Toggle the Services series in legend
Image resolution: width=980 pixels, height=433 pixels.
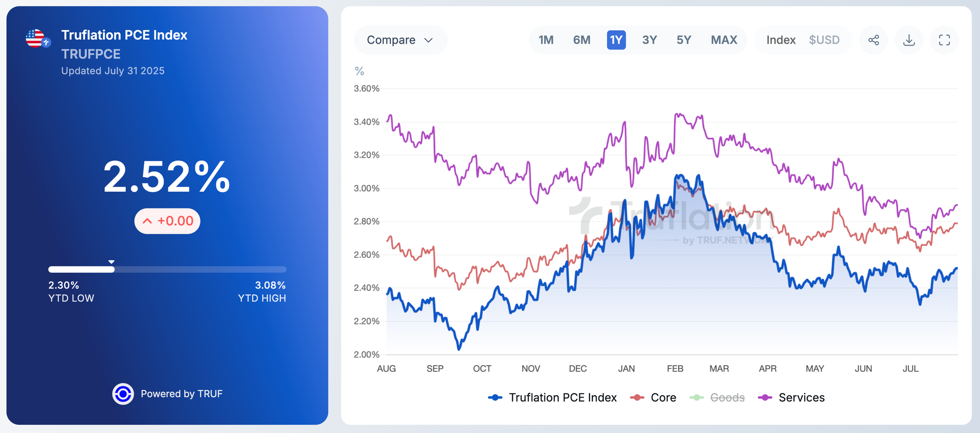(791, 398)
